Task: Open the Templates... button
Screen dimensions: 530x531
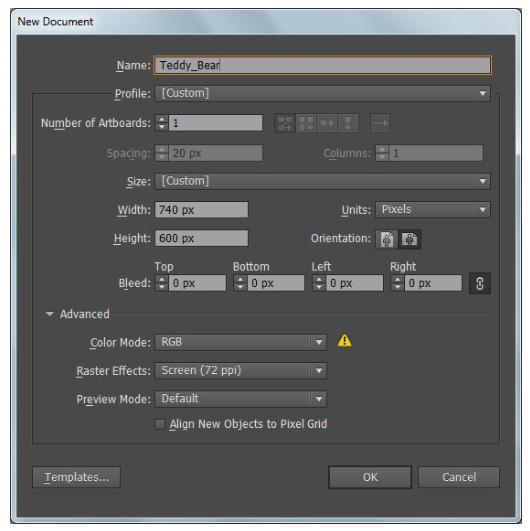Action: (77, 477)
